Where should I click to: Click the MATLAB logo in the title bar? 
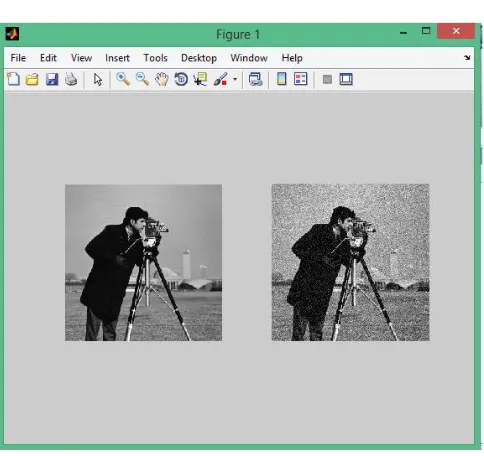12,34
